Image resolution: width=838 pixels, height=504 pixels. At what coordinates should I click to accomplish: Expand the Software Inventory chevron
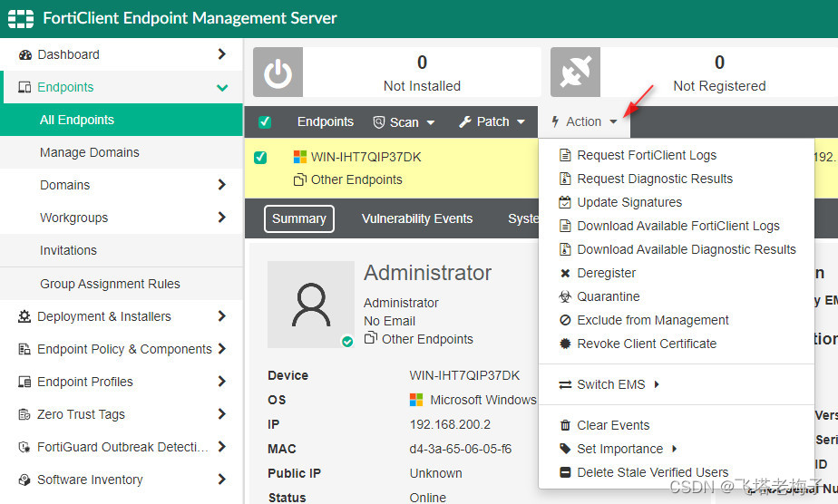click(222, 480)
